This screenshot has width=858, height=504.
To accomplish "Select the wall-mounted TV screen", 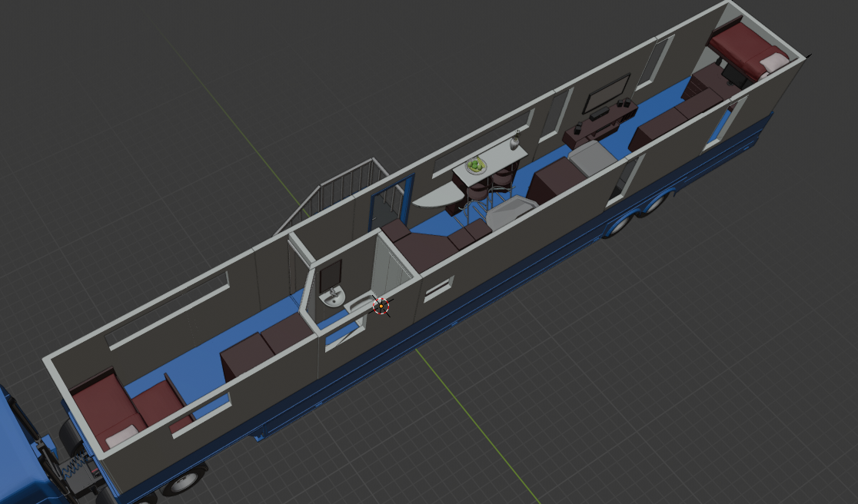I will [607, 93].
